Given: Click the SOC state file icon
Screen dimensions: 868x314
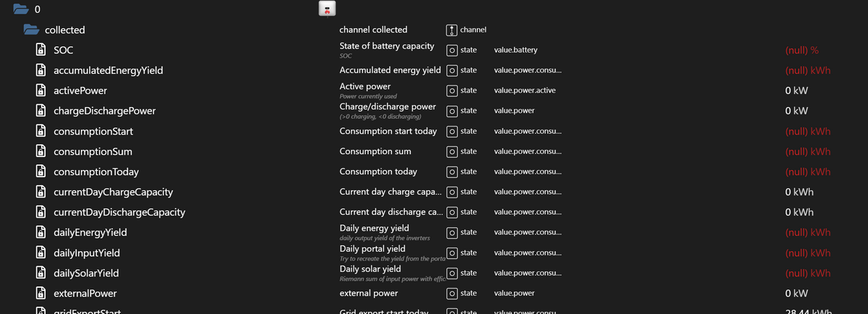Looking at the screenshot, I should (x=42, y=51).
